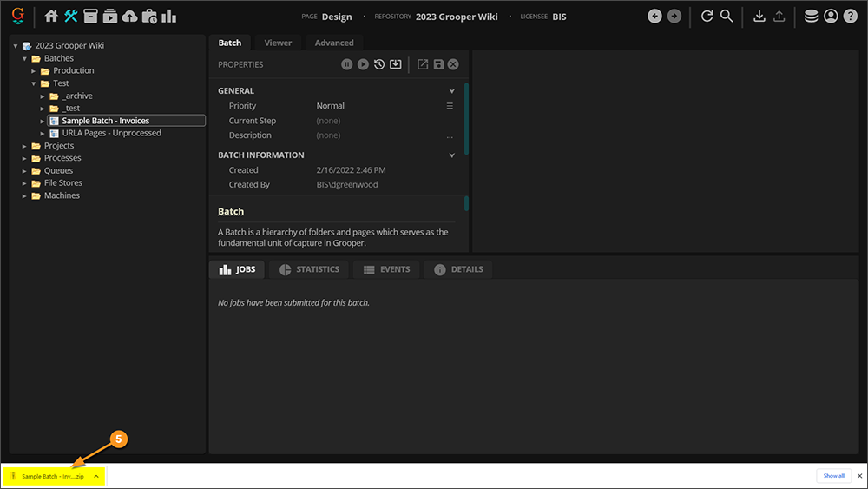The height and width of the screenshot is (489, 868).
Task: Expand the Production folder
Action: coord(33,71)
